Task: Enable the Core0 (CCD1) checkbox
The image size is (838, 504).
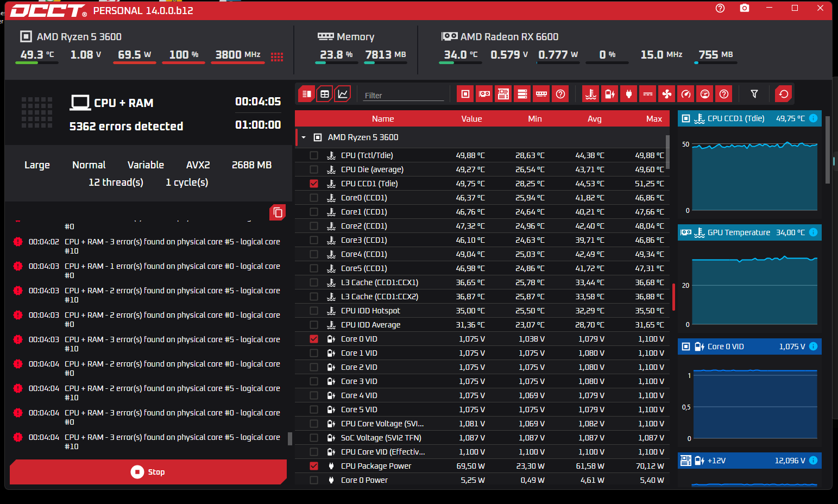Action: tap(314, 198)
